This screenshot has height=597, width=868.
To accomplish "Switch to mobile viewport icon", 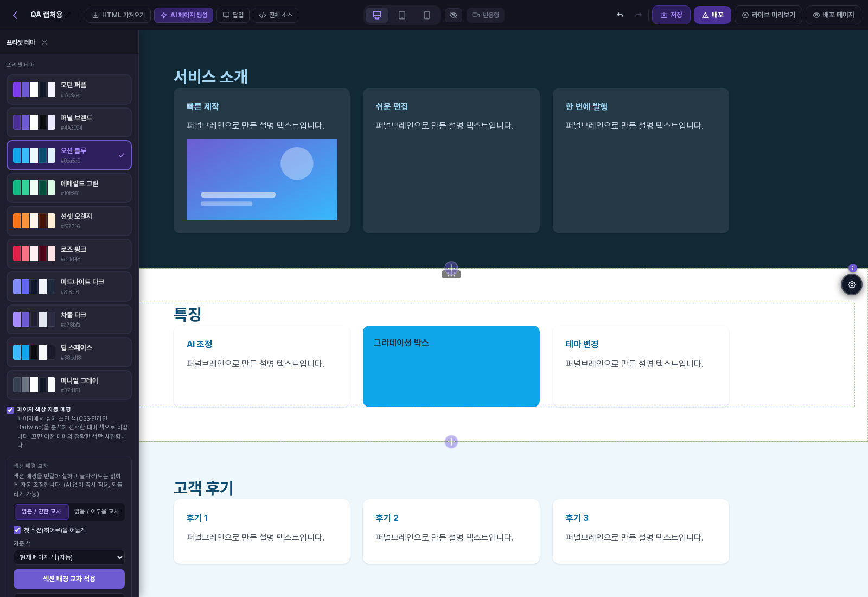I will coord(427,15).
